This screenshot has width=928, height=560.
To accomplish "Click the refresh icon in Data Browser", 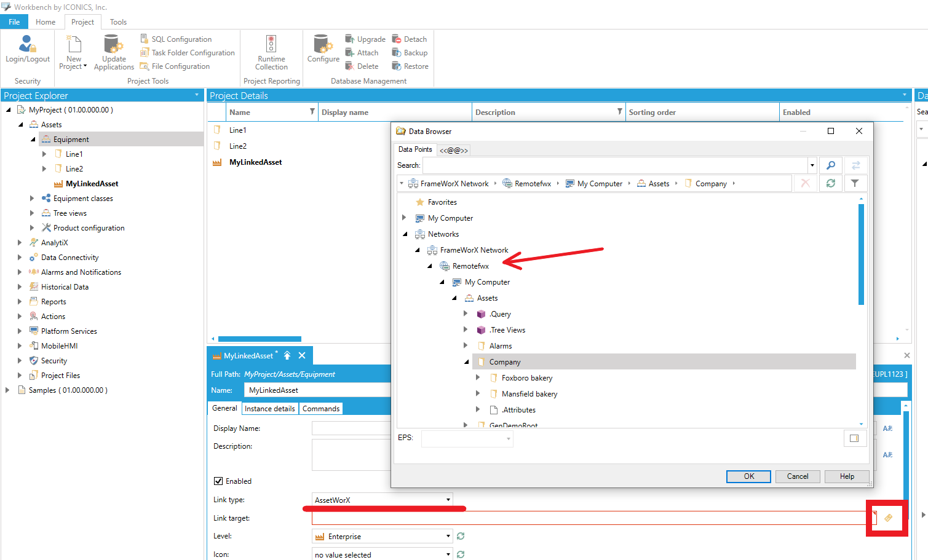I will (831, 183).
